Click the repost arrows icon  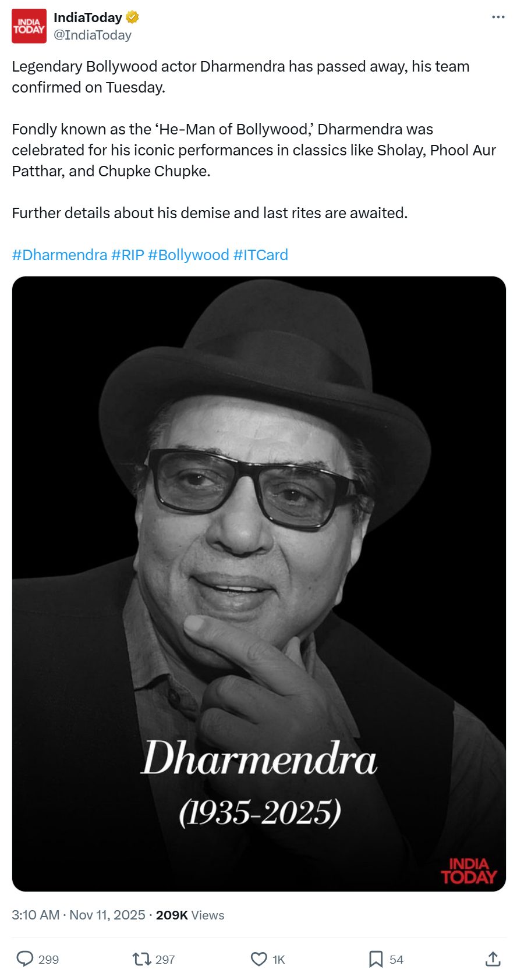point(141,959)
